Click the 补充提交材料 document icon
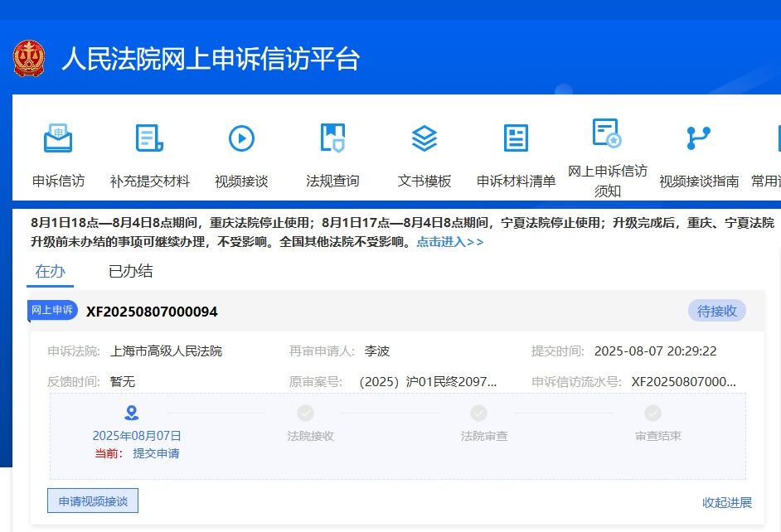This screenshot has width=781, height=532. tap(149, 138)
